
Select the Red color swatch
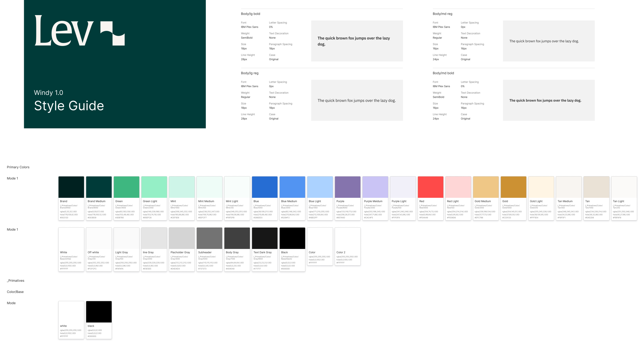pyautogui.click(x=431, y=187)
